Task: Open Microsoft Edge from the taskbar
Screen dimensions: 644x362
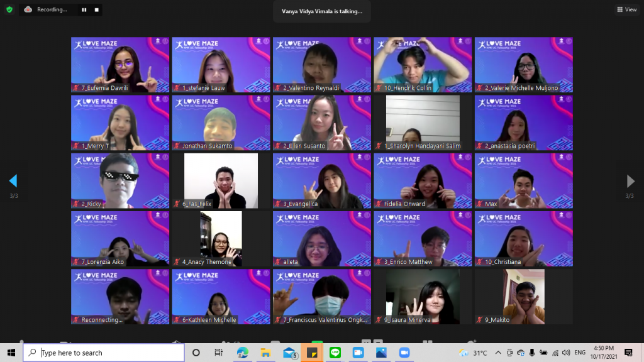Action: click(243, 353)
